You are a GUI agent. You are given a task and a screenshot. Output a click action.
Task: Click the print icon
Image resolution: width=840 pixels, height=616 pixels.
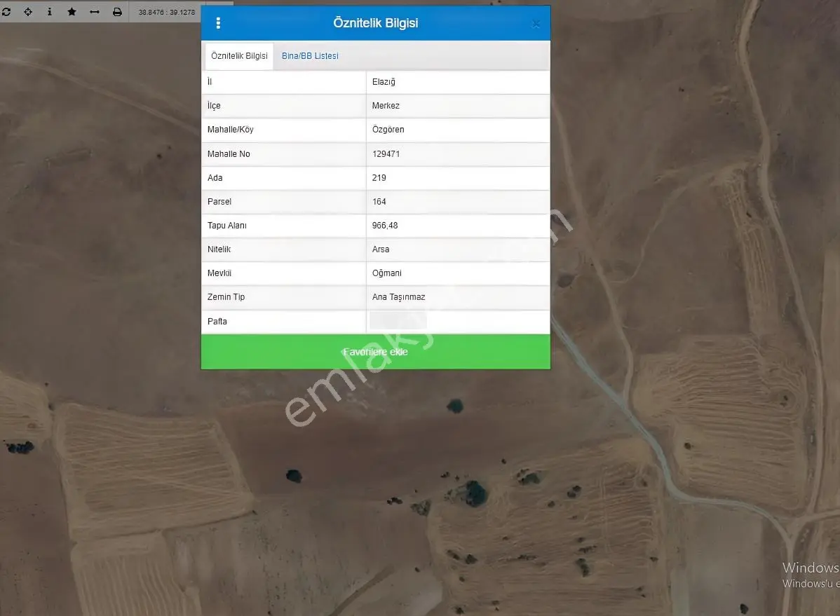(117, 12)
